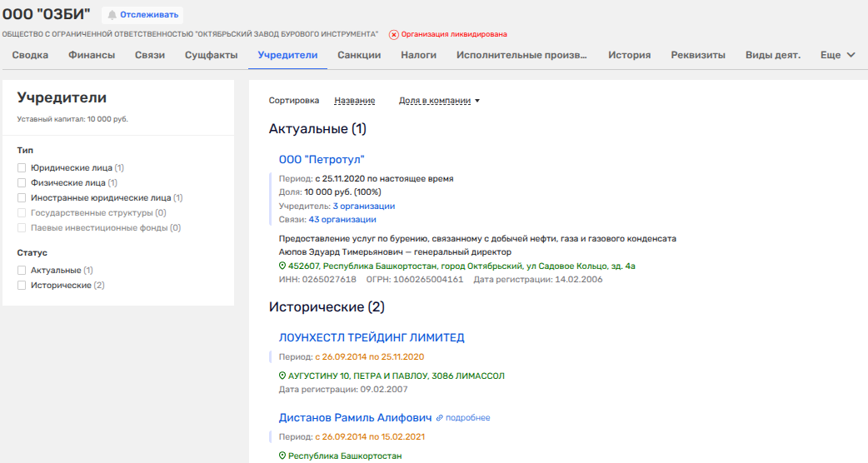Screen dimensions: 868x463
Task: Check the Исторические status filter
Action: [22, 286]
